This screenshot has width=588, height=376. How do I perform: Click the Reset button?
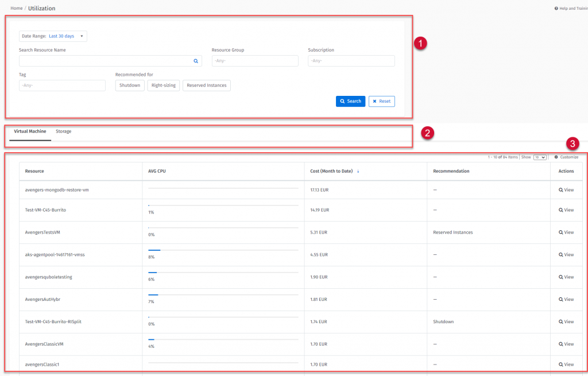pyautogui.click(x=381, y=101)
